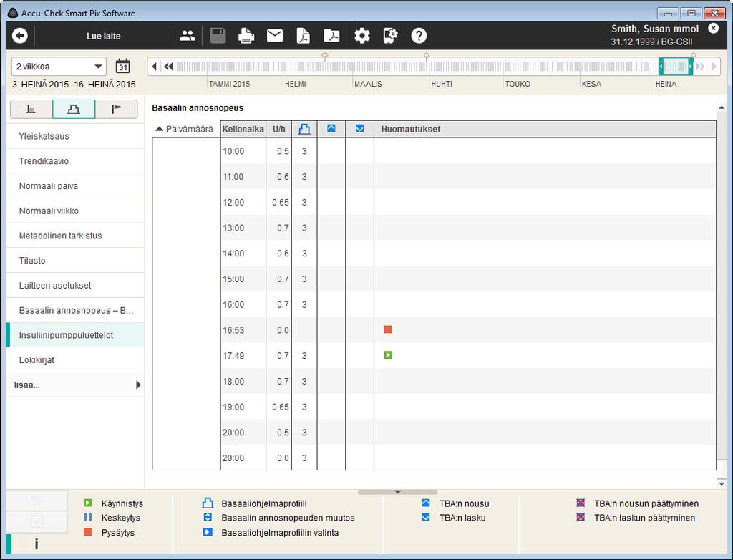This screenshot has height=560, width=733.
Task: Click the 12:00 time cell
Action: click(243, 202)
